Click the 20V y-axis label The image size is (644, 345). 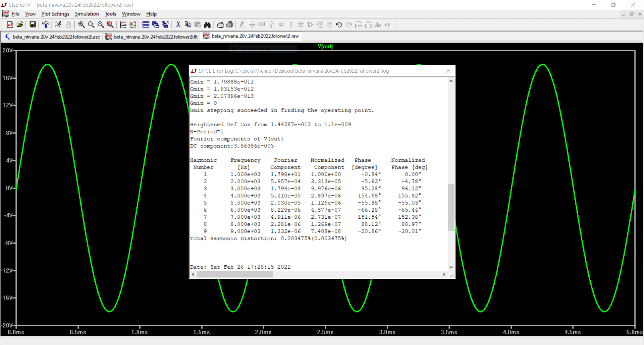pyautogui.click(x=7, y=50)
